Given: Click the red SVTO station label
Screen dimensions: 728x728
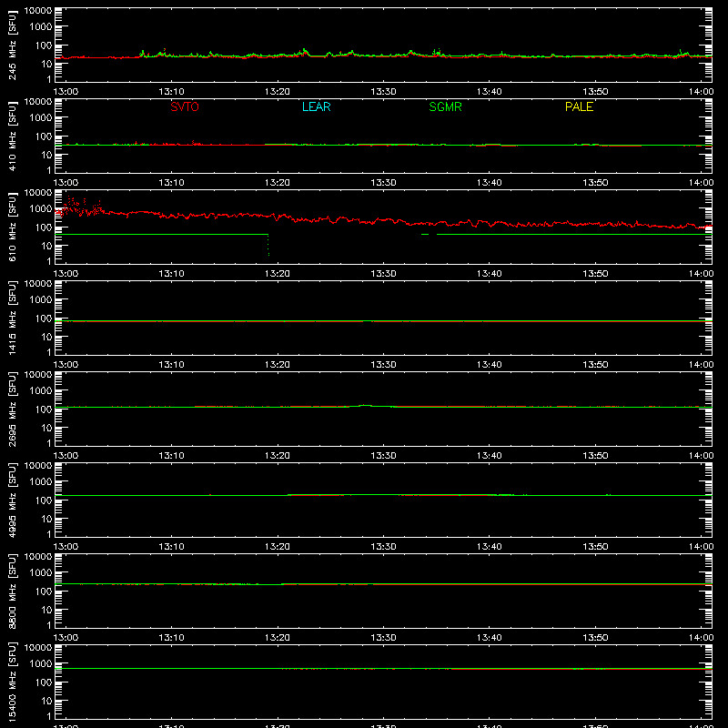Looking at the screenshot, I should 185,106.
